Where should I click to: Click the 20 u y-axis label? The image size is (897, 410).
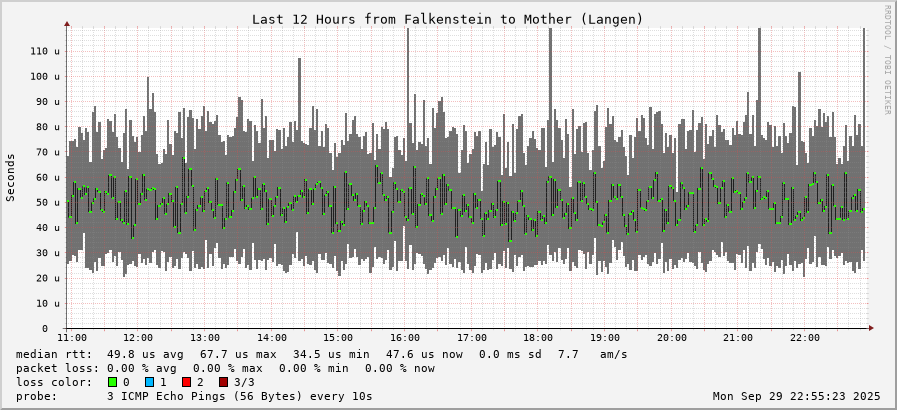click(47, 278)
